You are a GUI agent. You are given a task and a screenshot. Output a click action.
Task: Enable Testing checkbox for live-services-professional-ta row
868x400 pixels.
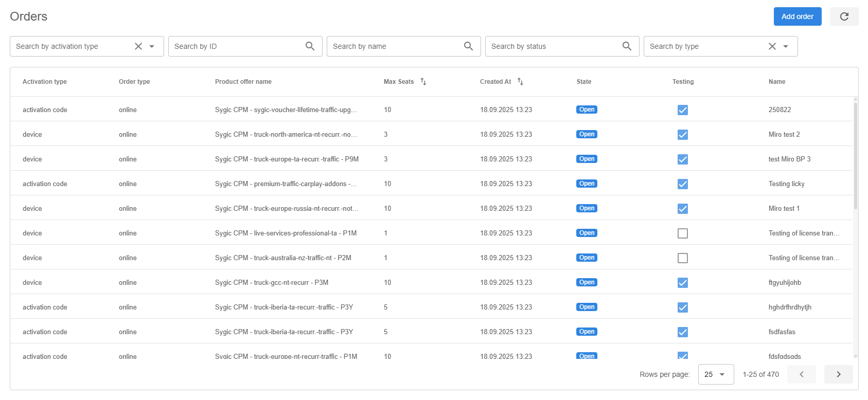(683, 233)
